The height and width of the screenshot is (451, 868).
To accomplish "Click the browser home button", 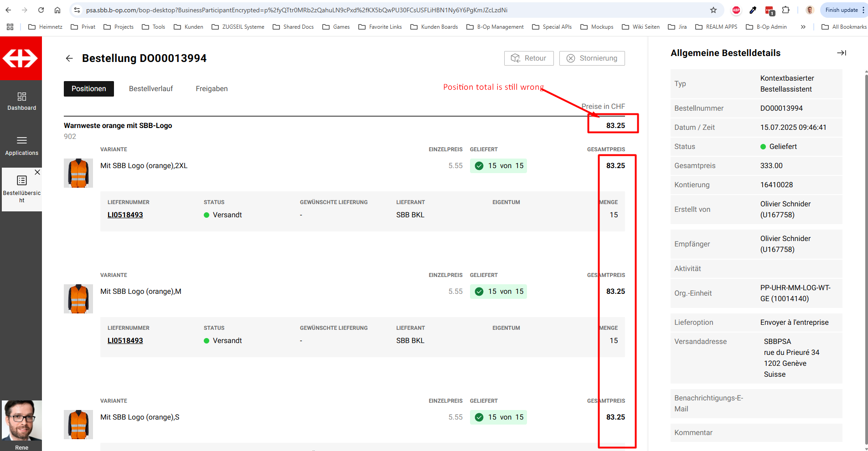I will coord(57,10).
